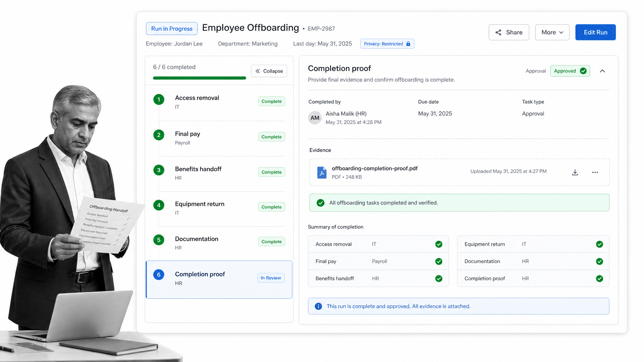Click step number 2 circle icon
Screen dimensions: 644x362
point(159,135)
